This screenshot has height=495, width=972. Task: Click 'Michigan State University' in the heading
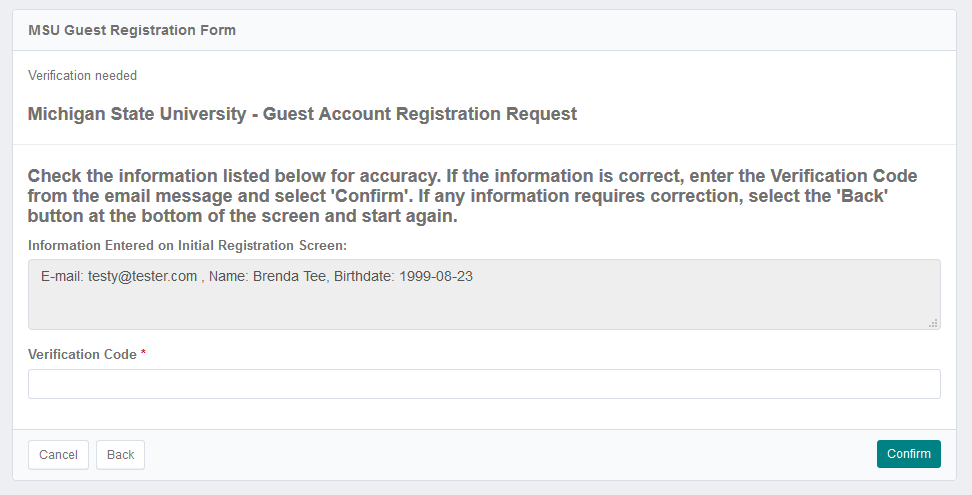click(x=136, y=114)
